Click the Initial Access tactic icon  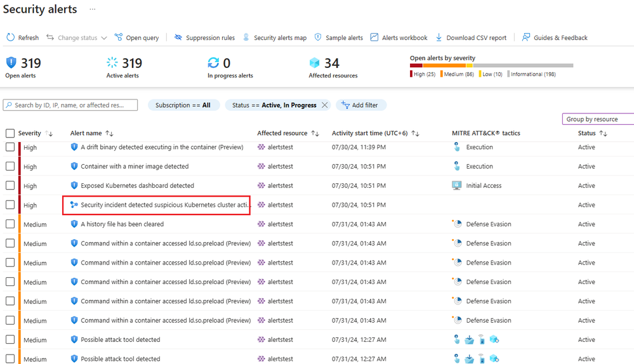(x=456, y=185)
